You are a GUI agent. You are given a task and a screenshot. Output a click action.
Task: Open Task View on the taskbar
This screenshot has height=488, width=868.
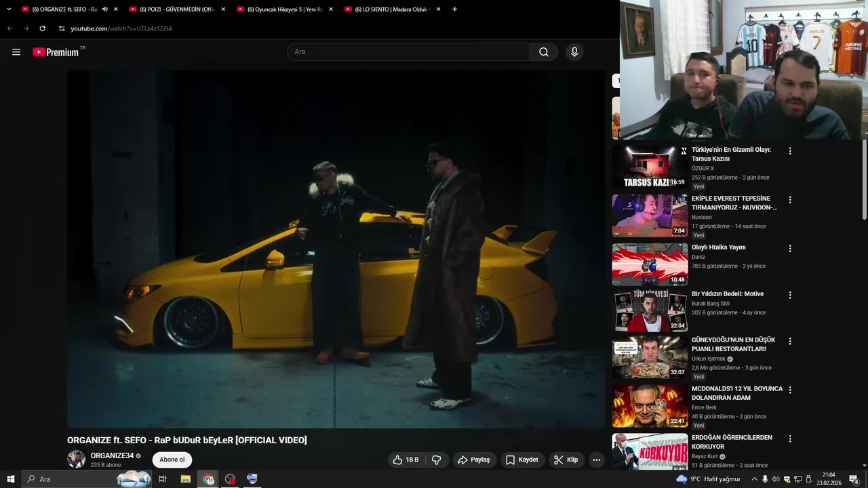click(163, 479)
